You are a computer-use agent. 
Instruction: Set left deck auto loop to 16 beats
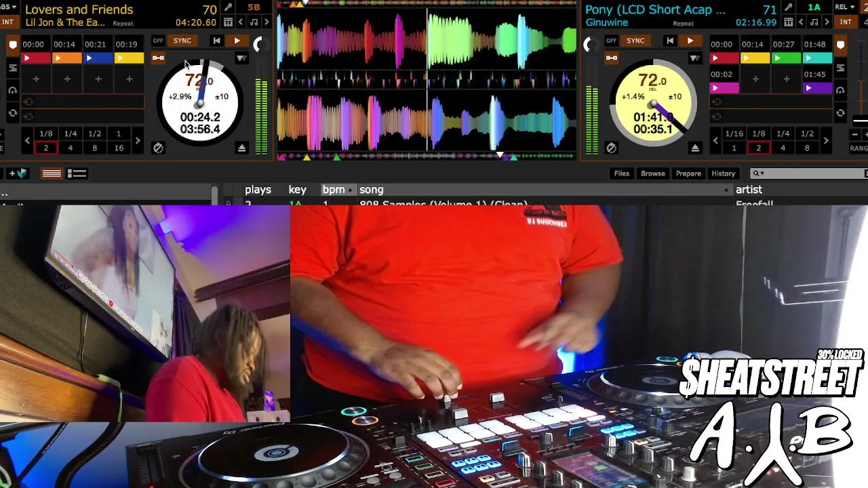[x=119, y=148]
